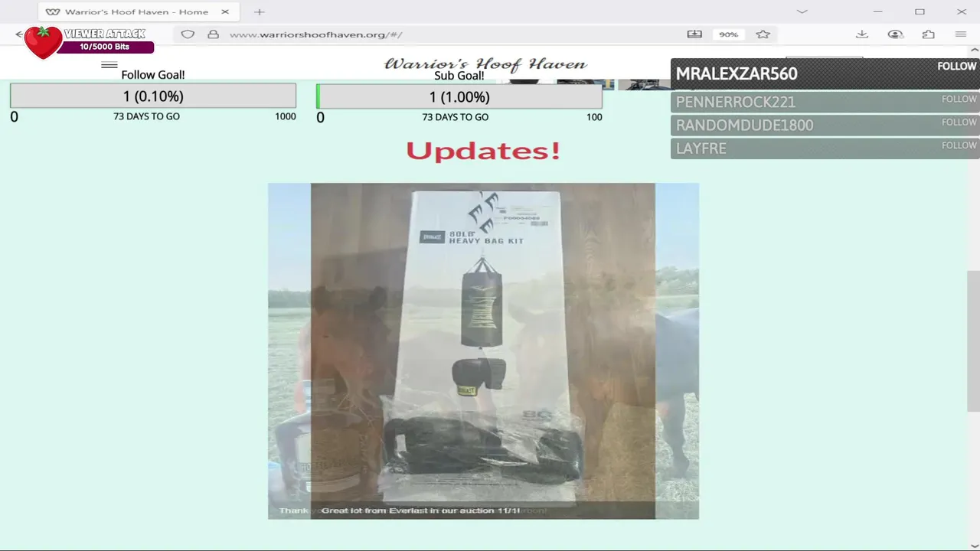The image size is (980, 551).
Task: Click the padlock site security icon
Action: pos(214,34)
